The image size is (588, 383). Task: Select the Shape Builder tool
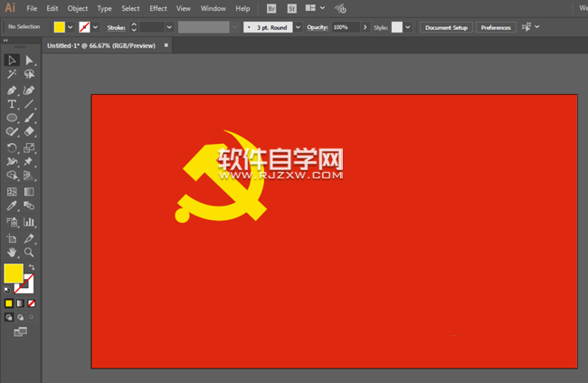point(12,176)
